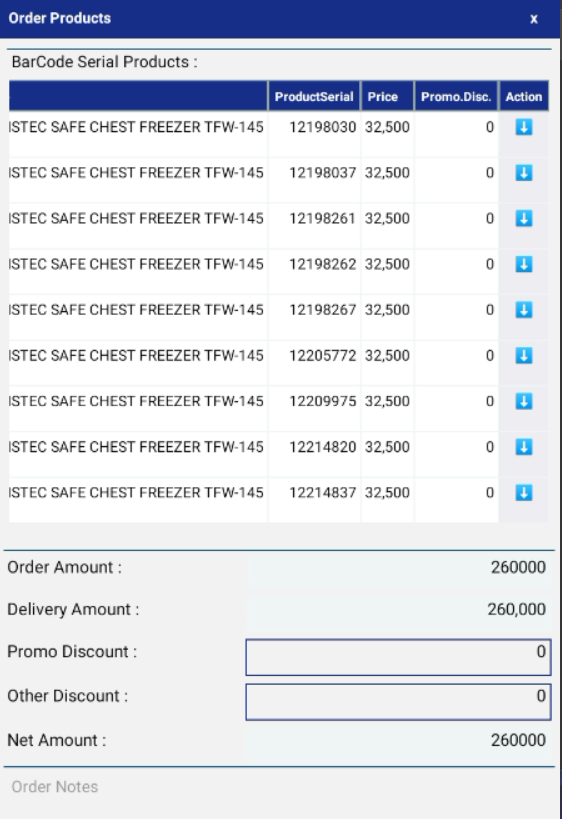Click the Net Amount value 260000

(x=518, y=740)
